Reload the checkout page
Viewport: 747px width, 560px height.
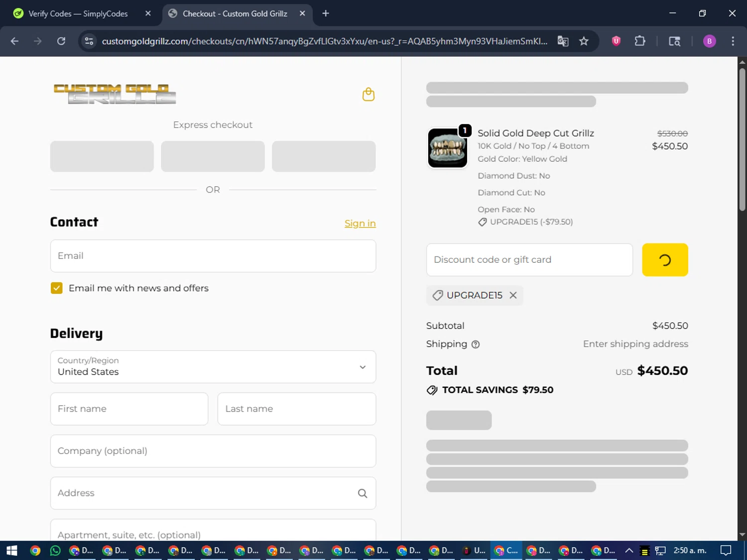click(x=61, y=41)
